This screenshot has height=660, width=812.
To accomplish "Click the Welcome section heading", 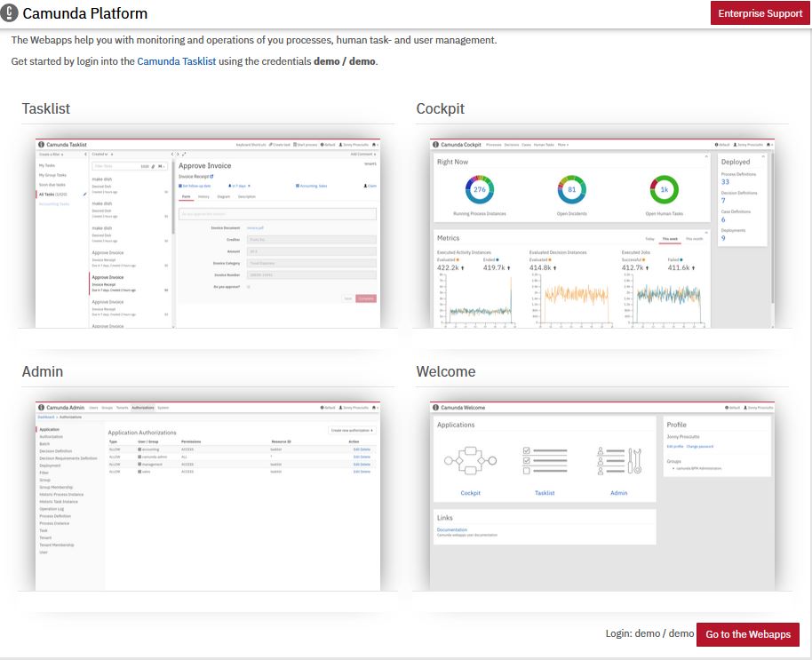I will click(446, 371).
